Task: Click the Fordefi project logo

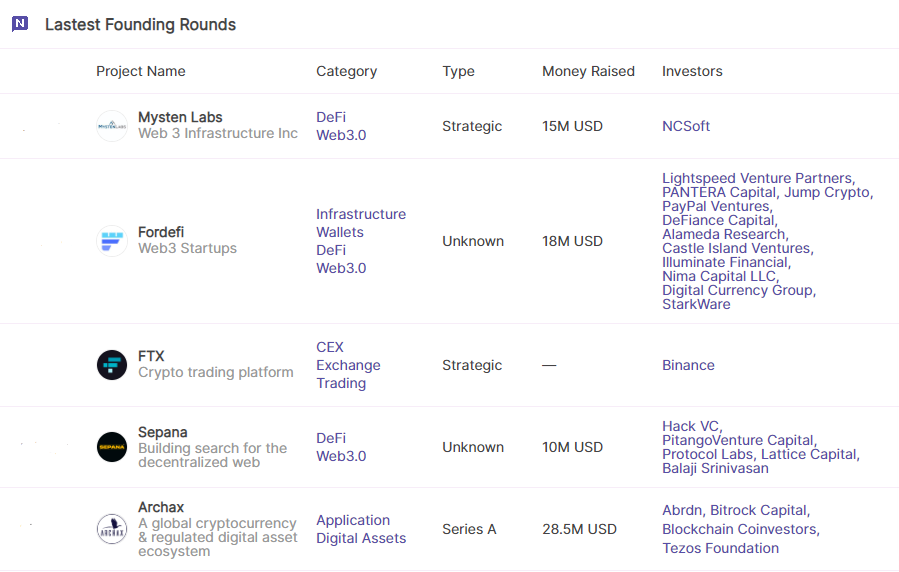Action: (x=112, y=241)
